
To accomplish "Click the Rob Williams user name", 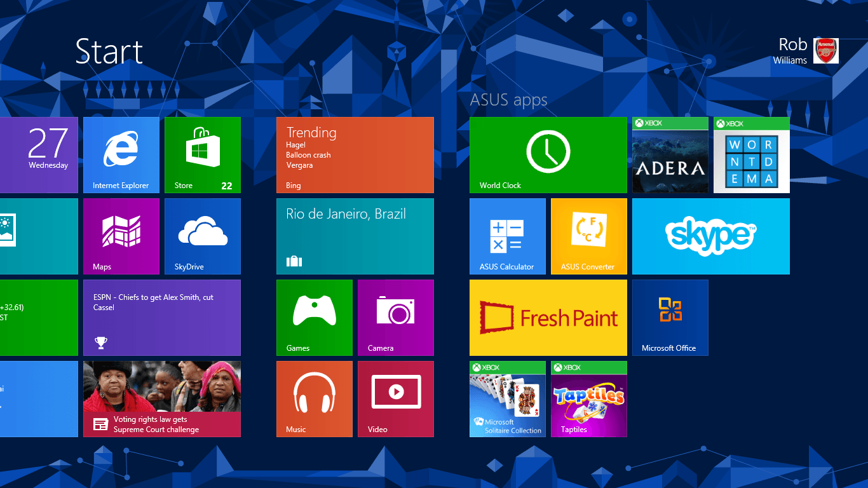I will [x=790, y=51].
